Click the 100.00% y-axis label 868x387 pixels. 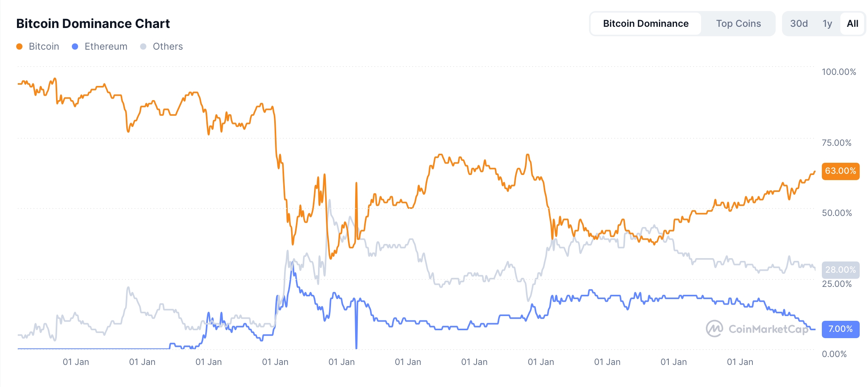tap(839, 72)
